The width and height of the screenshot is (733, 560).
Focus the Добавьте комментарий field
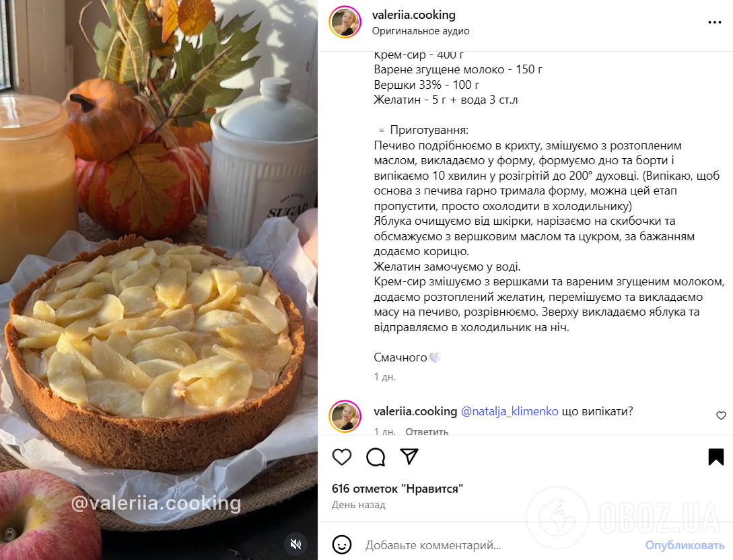500,545
